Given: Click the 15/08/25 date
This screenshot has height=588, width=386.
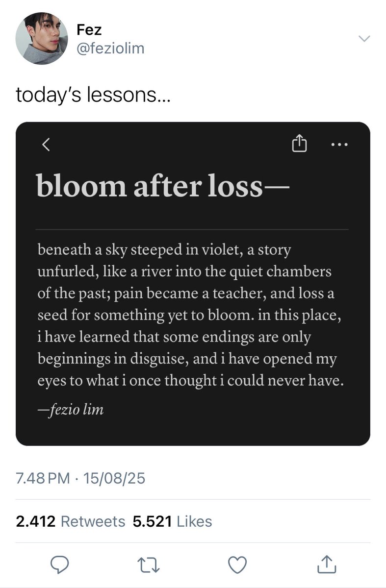Looking at the screenshot, I should pyautogui.click(x=113, y=478).
